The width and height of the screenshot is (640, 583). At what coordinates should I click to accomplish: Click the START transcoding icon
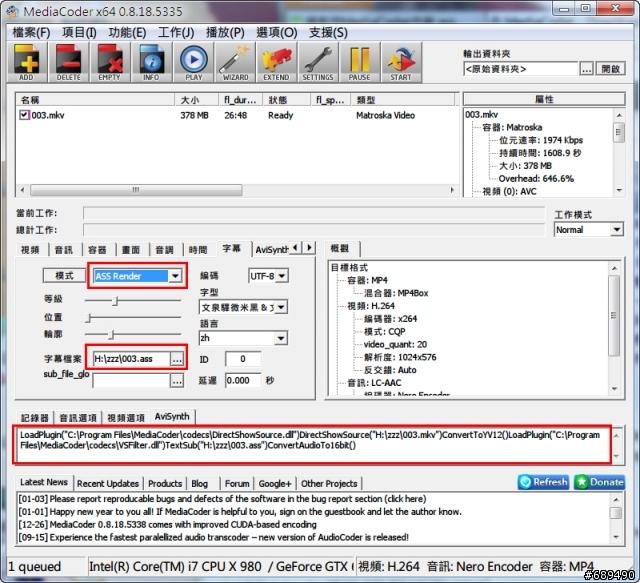click(x=401, y=62)
